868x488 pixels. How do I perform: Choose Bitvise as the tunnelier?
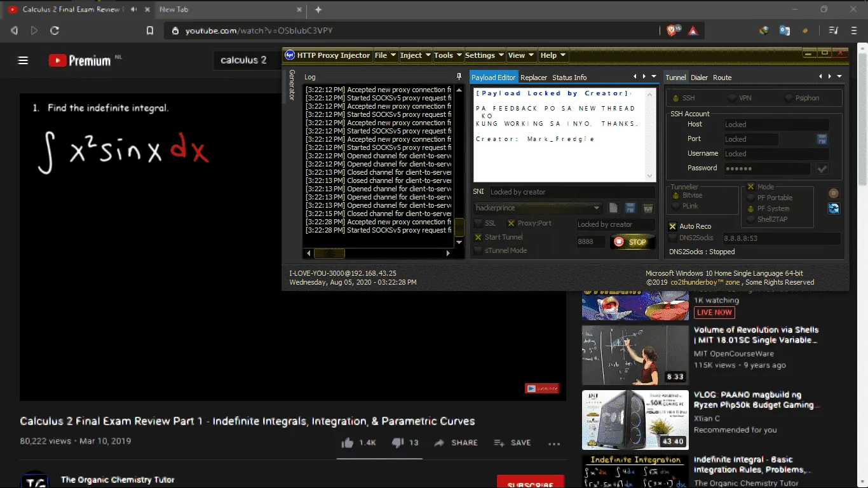pyautogui.click(x=676, y=196)
